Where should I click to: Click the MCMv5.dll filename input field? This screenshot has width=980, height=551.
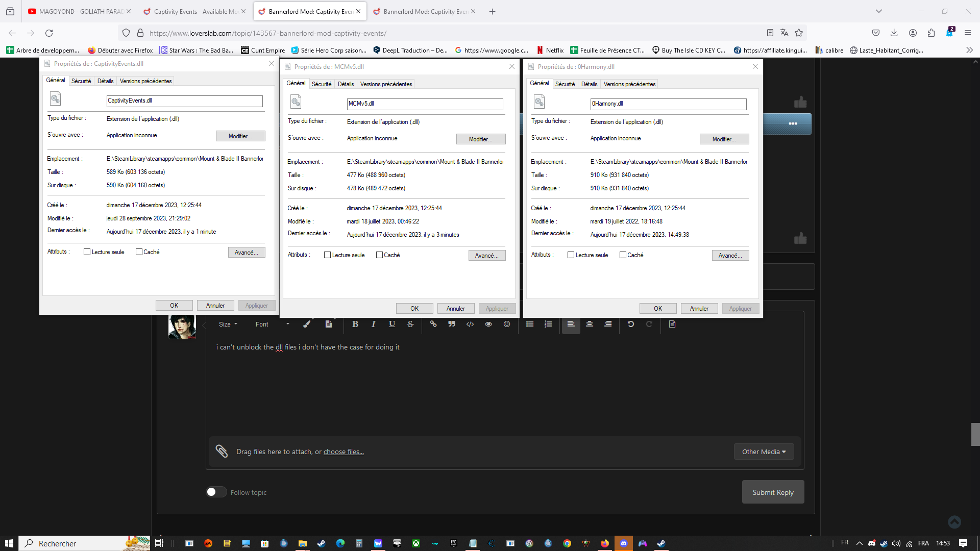click(x=425, y=104)
